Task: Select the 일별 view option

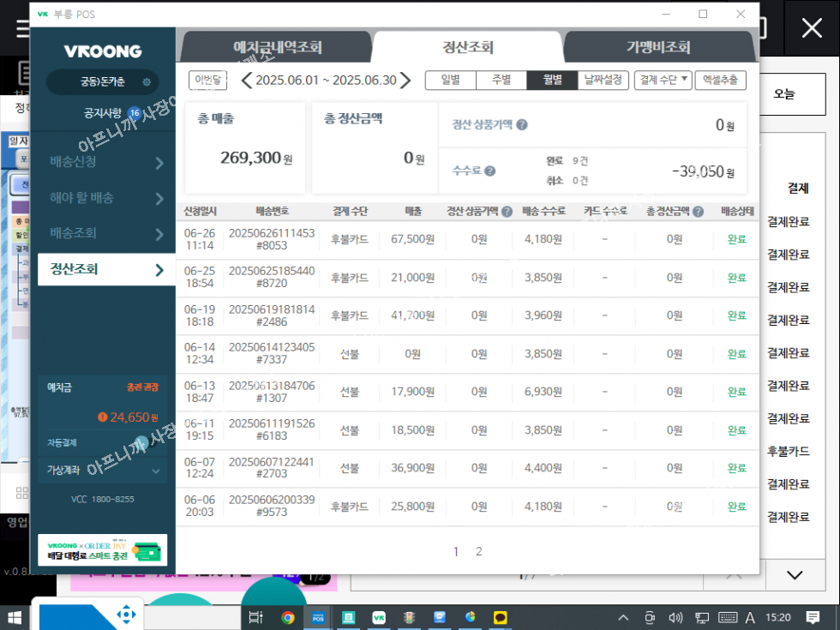Action: 451,81
